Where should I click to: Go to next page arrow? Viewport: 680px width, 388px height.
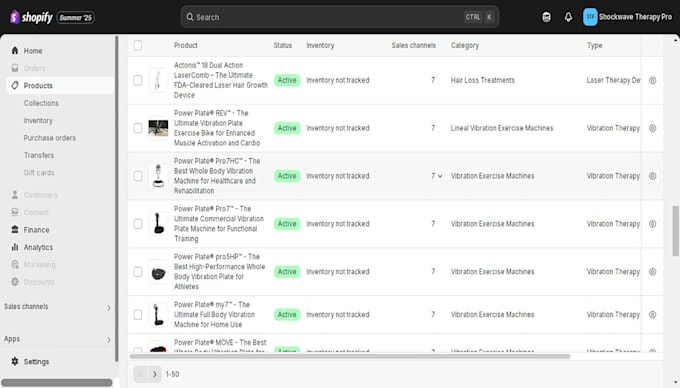click(154, 374)
